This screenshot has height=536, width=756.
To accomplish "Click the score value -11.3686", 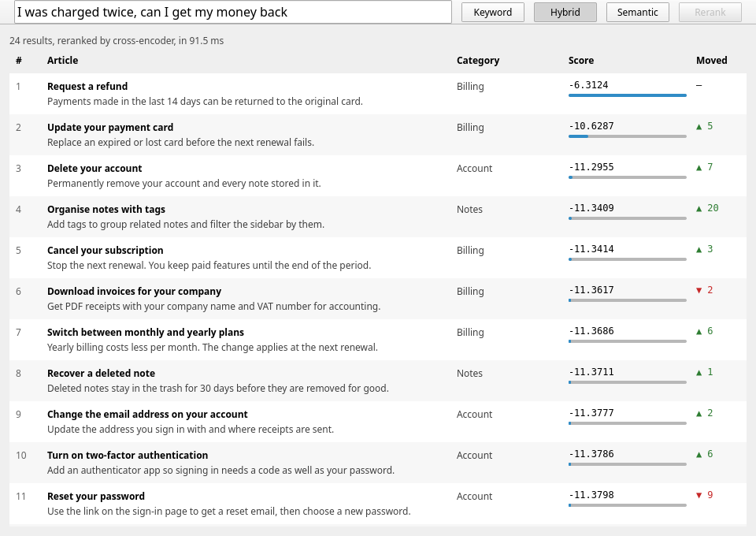I will point(591,331).
